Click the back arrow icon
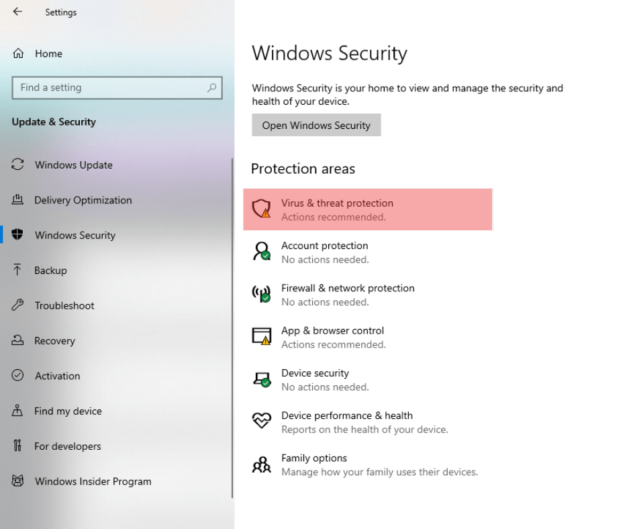 tap(17, 12)
